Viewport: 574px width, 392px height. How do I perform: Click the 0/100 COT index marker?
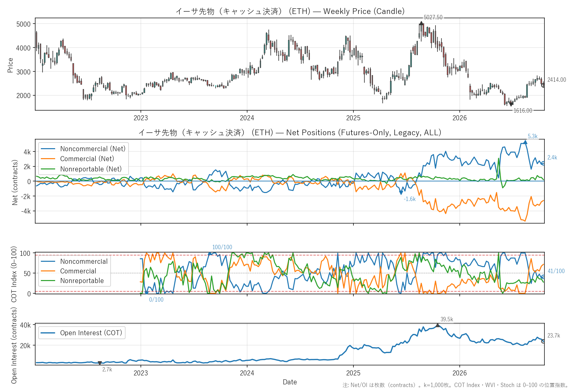[146, 293]
